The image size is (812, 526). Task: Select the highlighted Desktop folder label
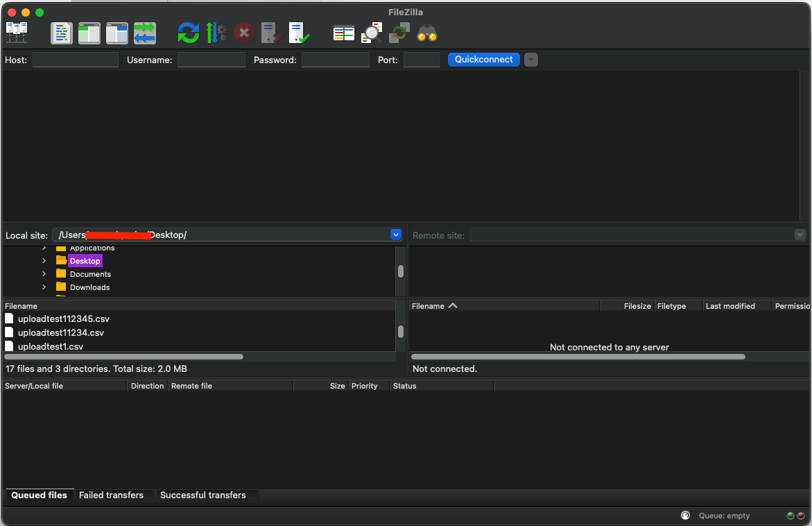click(85, 261)
